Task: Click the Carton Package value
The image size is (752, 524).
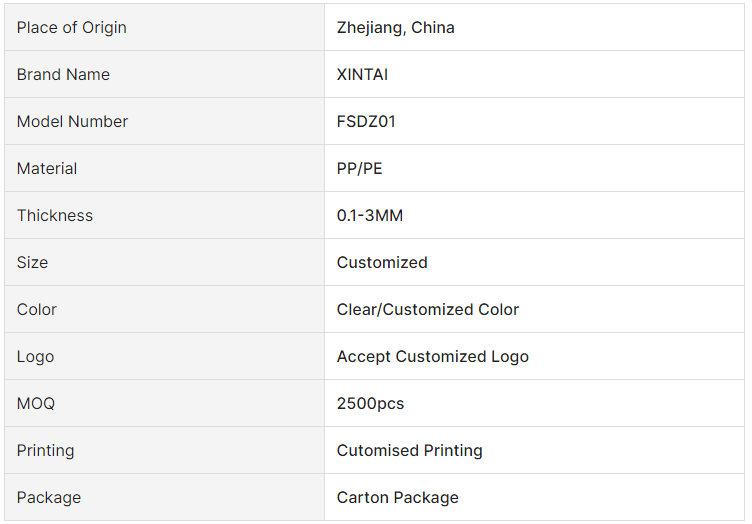Action: tap(398, 498)
